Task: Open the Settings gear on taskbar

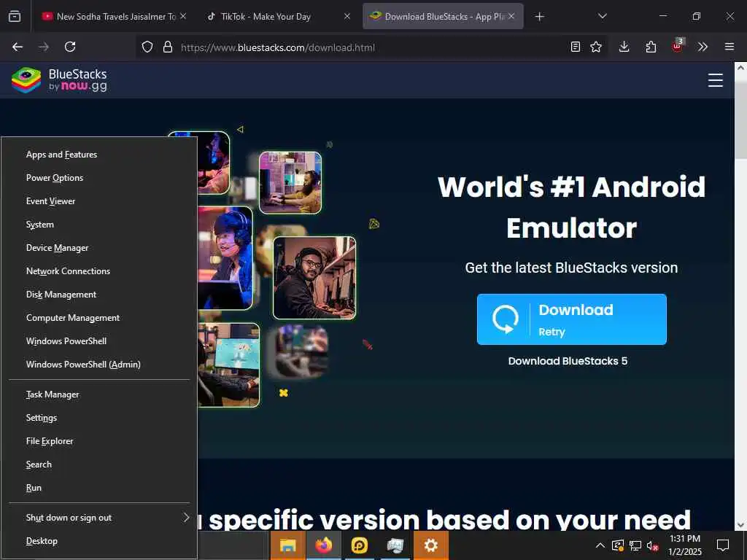Action: pos(430,545)
